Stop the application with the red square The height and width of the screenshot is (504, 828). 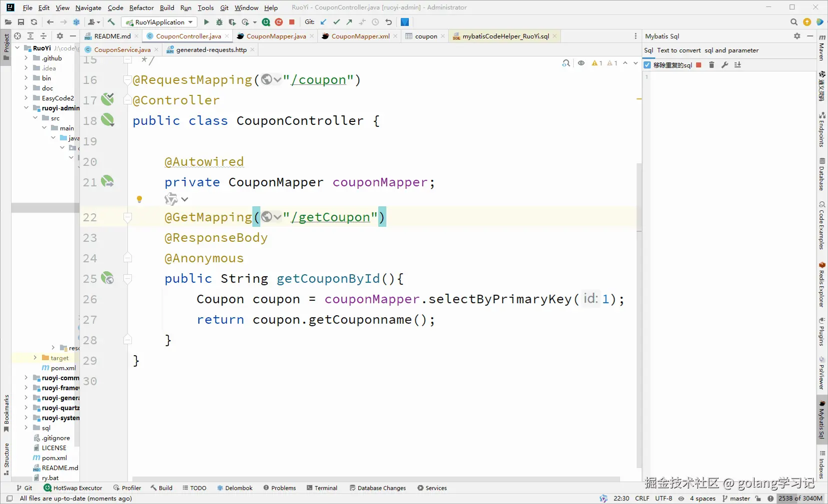click(x=292, y=22)
